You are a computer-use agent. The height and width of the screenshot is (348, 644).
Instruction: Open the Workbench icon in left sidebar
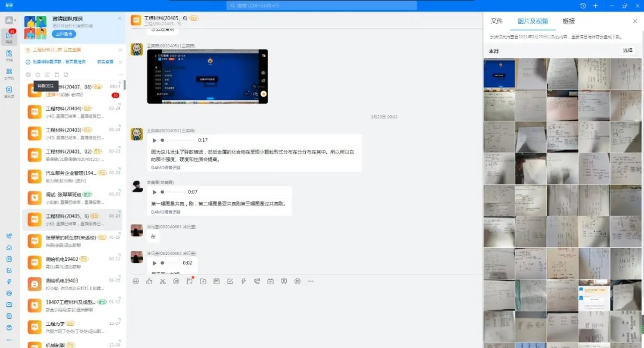click(x=9, y=72)
